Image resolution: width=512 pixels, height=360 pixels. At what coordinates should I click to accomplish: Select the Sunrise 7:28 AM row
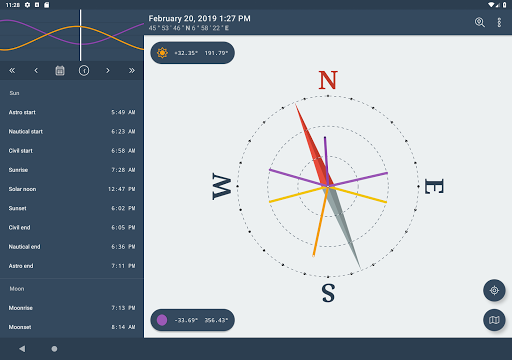(x=72, y=170)
